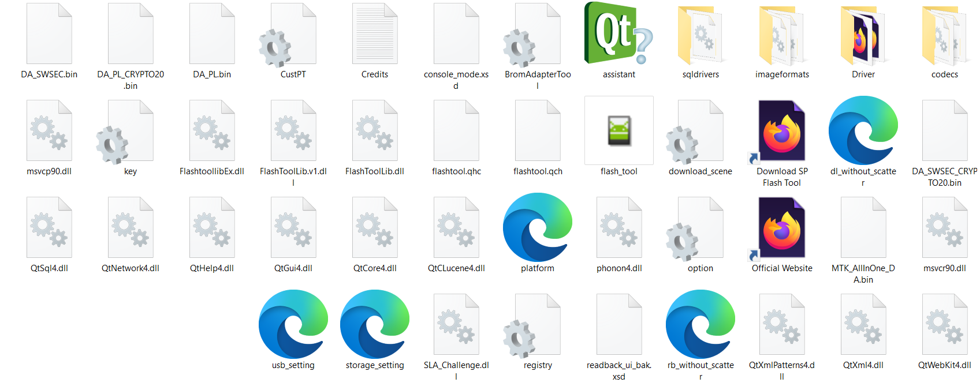Viewport: 980px width, 390px height.
Task: Select FlashtoollibEx.dll file
Action: click(212, 130)
